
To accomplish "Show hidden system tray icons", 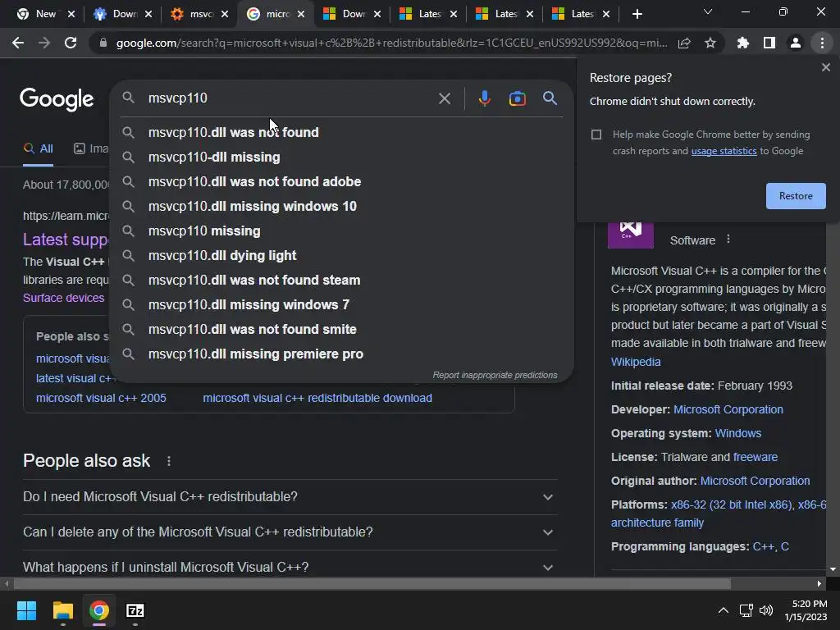I will (x=724, y=609).
